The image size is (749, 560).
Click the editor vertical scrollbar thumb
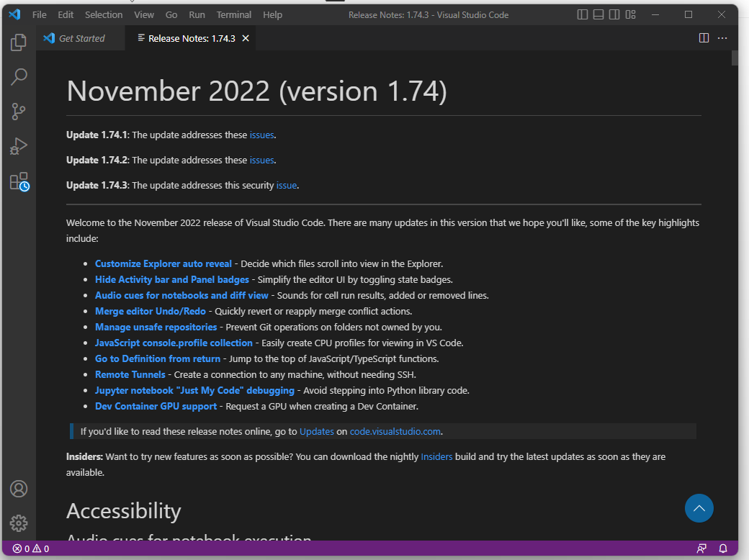coord(735,58)
